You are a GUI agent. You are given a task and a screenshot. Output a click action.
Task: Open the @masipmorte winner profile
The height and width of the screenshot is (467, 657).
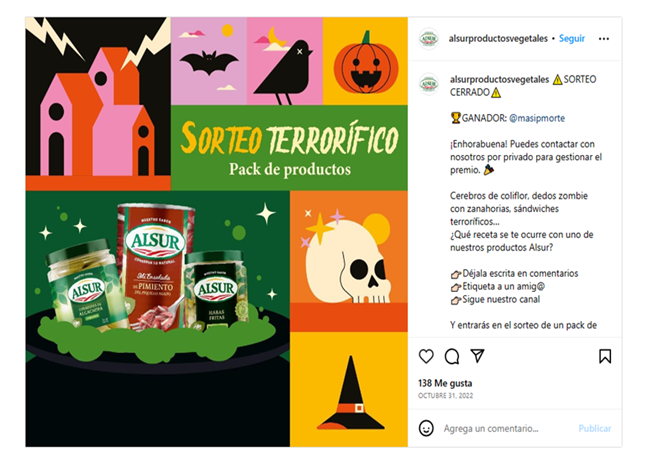click(537, 118)
